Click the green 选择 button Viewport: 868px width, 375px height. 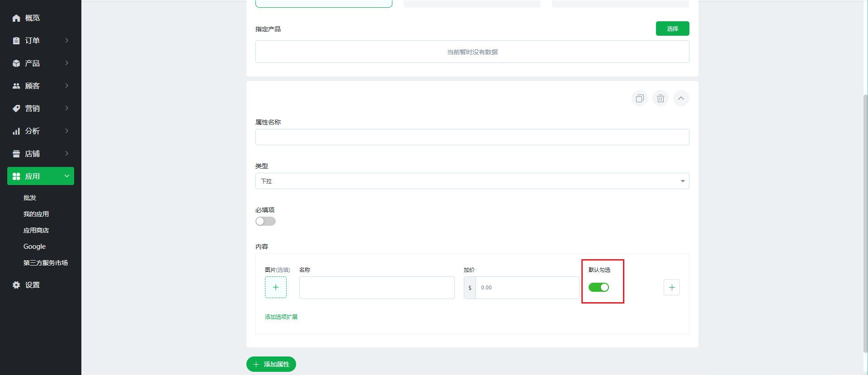pyautogui.click(x=672, y=28)
